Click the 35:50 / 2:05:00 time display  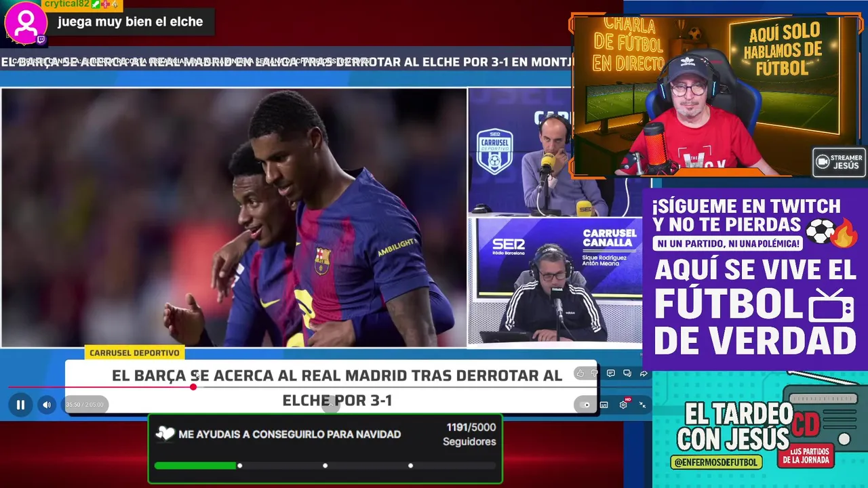85,405
